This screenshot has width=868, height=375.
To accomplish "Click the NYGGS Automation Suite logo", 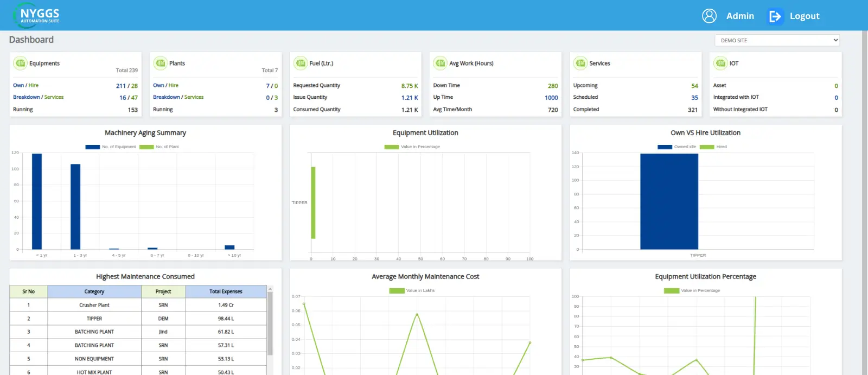I will (x=36, y=16).
